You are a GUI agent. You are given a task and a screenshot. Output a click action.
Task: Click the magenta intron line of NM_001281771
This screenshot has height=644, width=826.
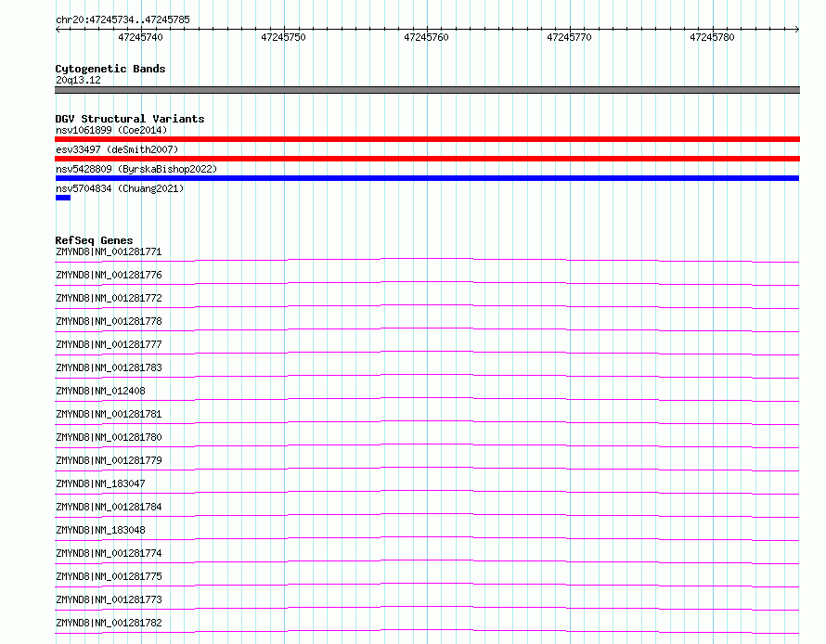427,259
